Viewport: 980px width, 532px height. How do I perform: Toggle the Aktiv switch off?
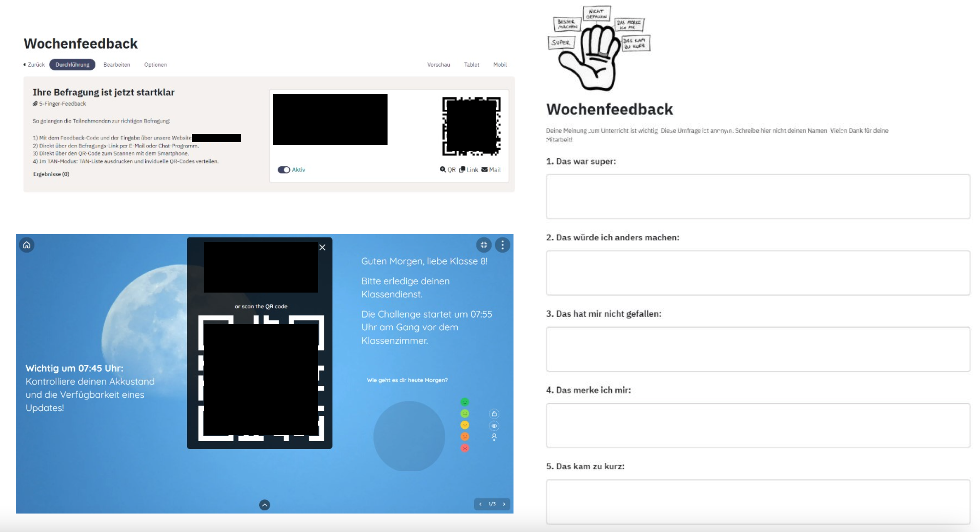[284, 170]
